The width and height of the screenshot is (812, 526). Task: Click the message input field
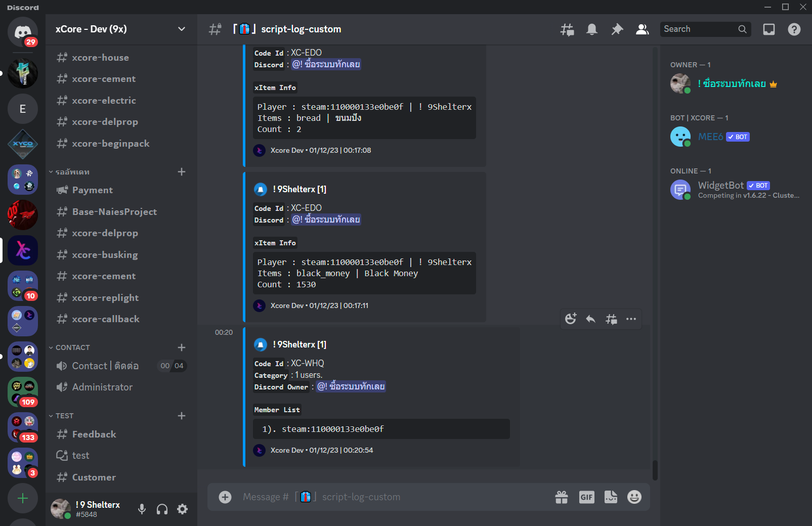point(384,497)
